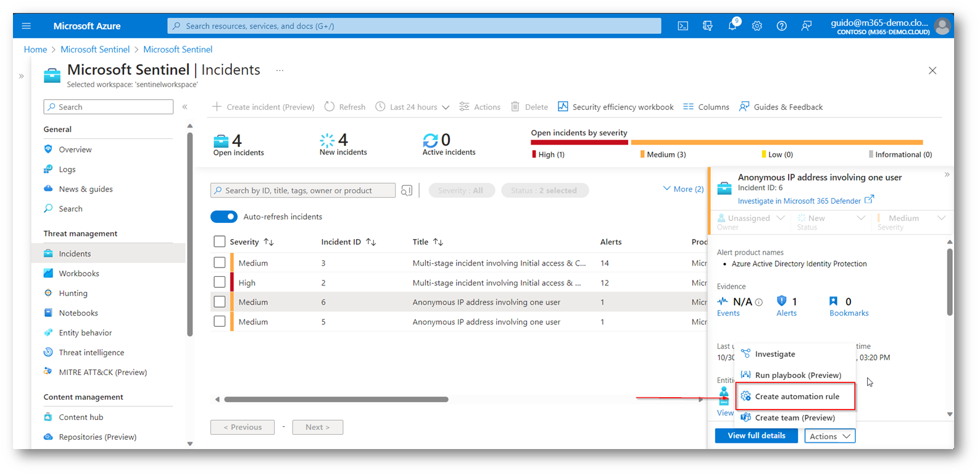Tick the select-all checkbox in Severity header

[219, 242]
